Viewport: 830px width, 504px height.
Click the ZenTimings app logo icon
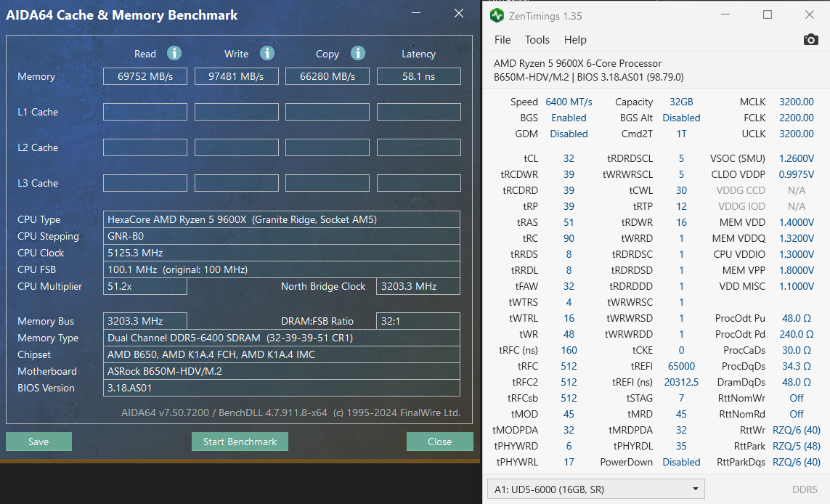pos(497,16)
